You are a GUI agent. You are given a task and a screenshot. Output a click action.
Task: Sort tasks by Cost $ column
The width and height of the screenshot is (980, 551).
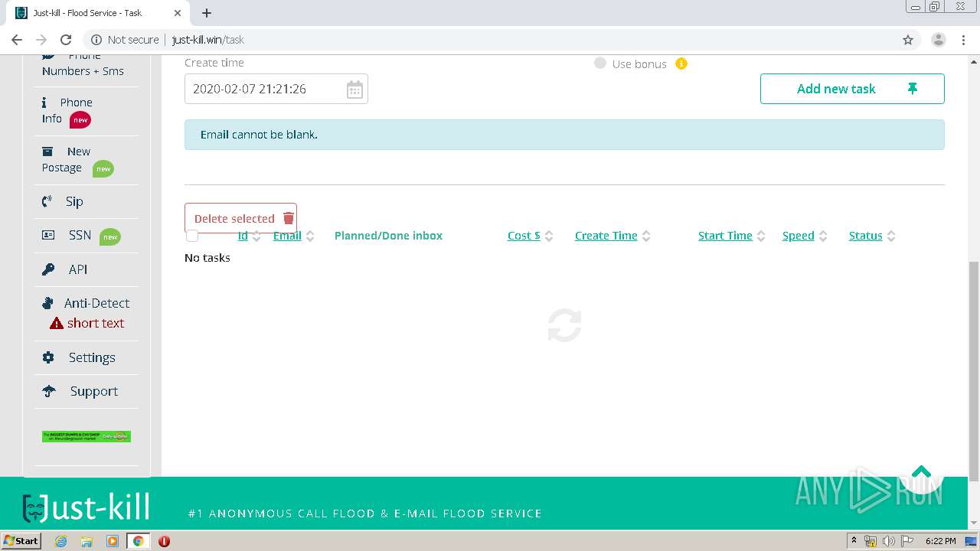tap(524, 236)
